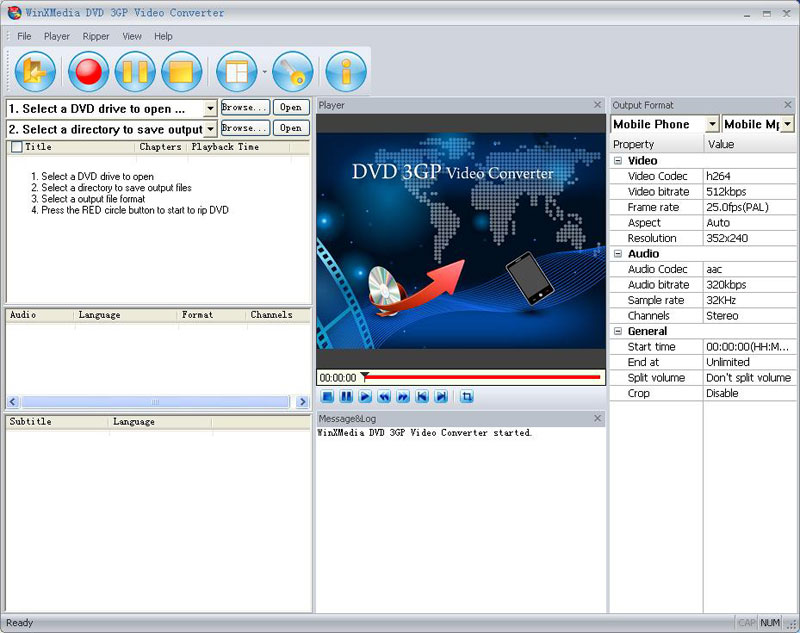Viewport: 800px width, 633px height.
Task: Open the Player menu
Action: [x=57, y=36]
